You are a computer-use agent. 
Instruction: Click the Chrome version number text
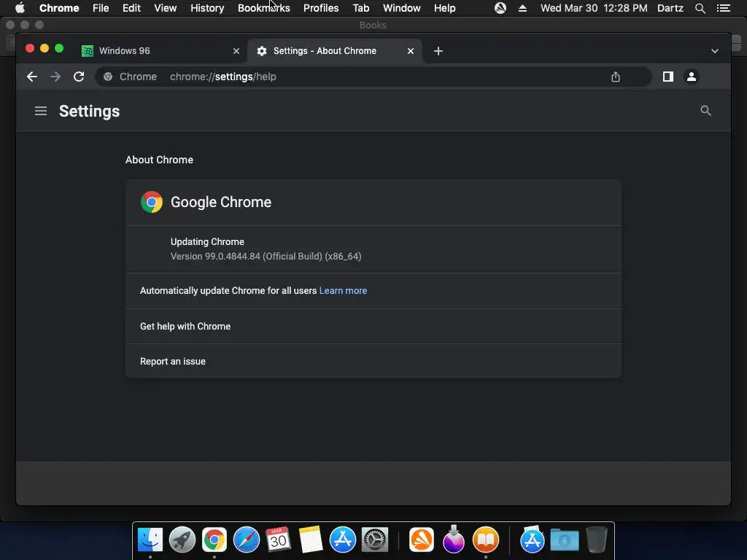click(266, 256)
